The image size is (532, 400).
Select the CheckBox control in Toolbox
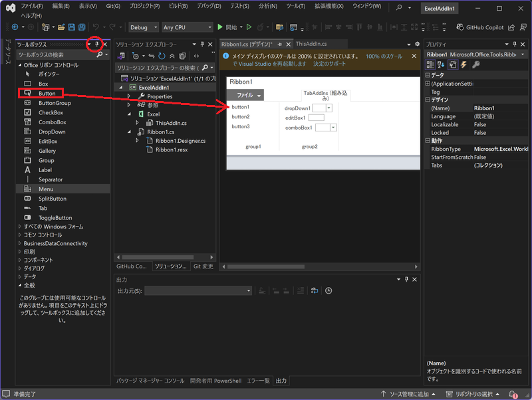51,113
